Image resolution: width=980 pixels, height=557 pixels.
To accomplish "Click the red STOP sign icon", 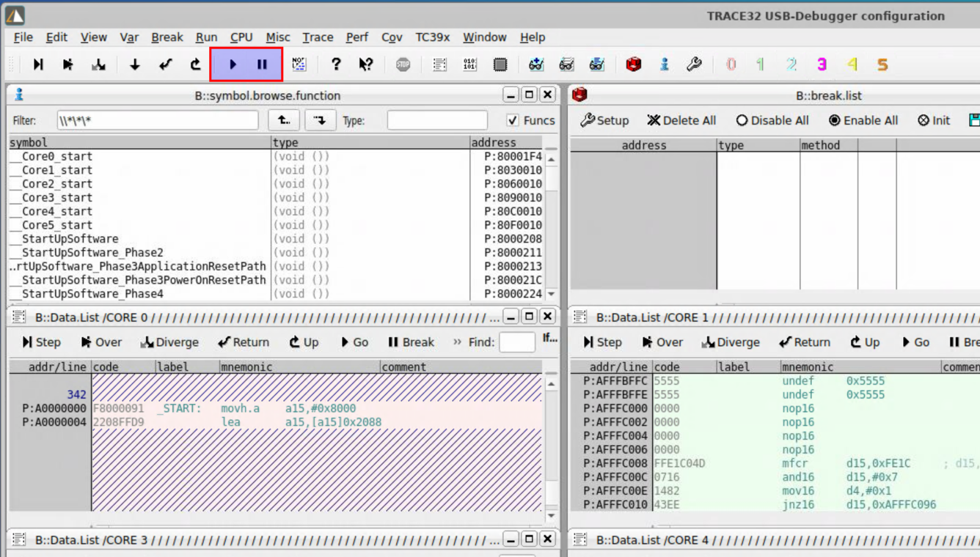I will pyautogui.click(x=403, y=64).
